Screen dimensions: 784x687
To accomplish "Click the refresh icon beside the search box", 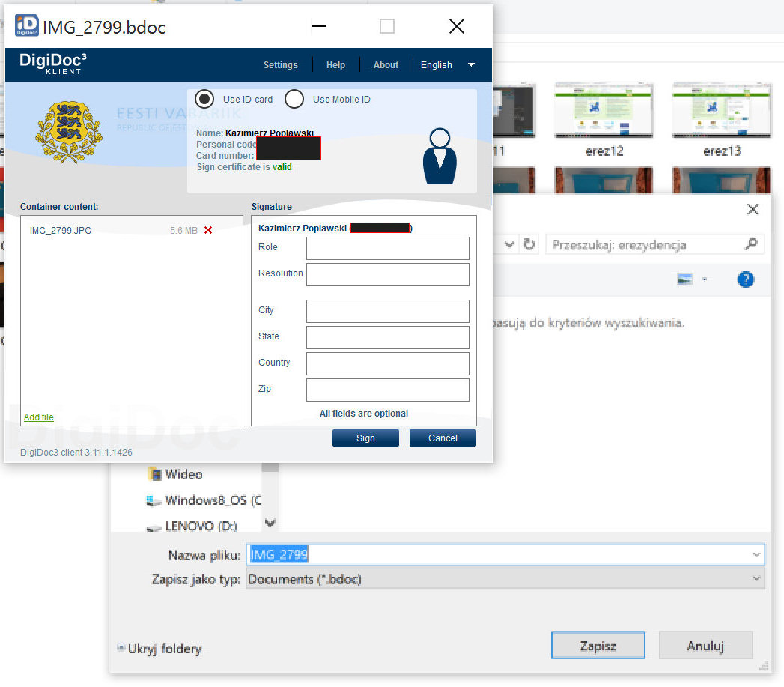I will coord(529,244).
